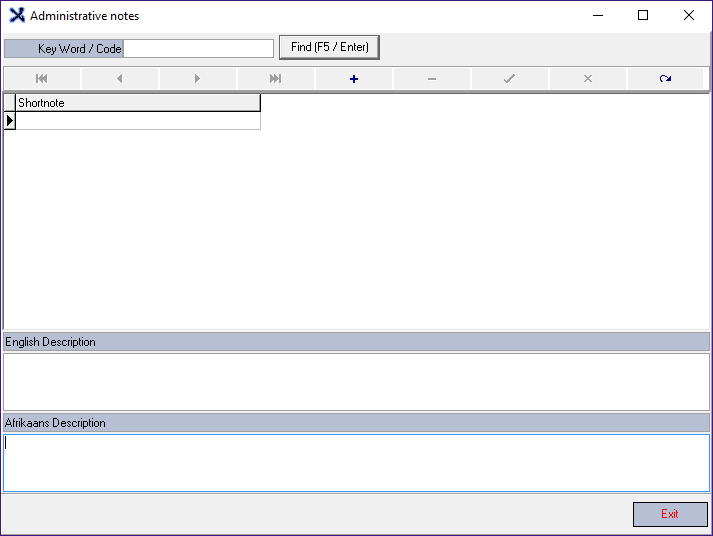Minimize the Administrative notes window

(598, 15)
